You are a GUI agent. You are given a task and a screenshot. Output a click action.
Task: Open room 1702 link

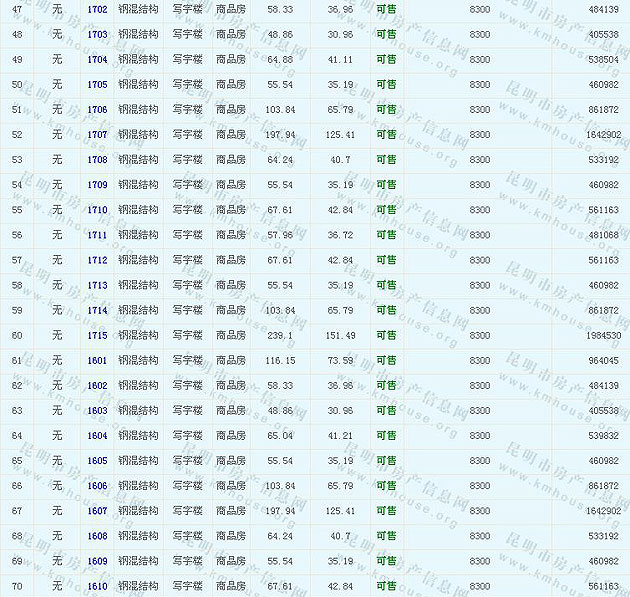[97, 9]
